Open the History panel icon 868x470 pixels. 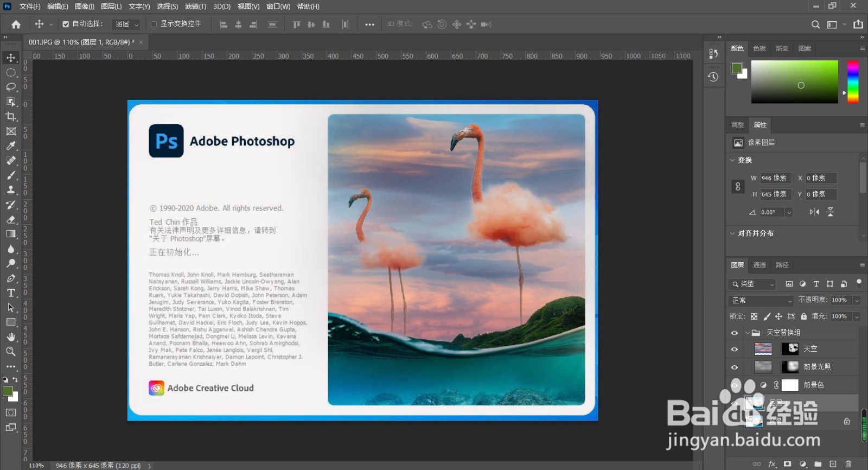[x=713, y=77]
